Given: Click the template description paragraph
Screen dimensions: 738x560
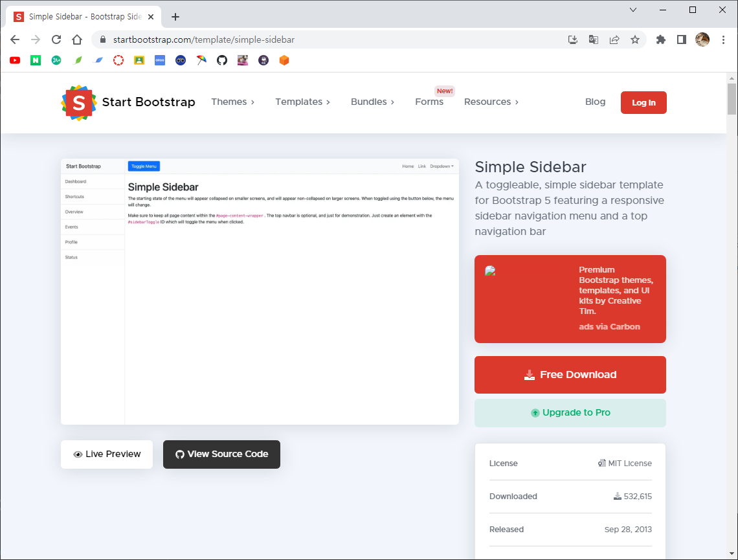Looking at the screenshot, I should [x=570, y=208].
